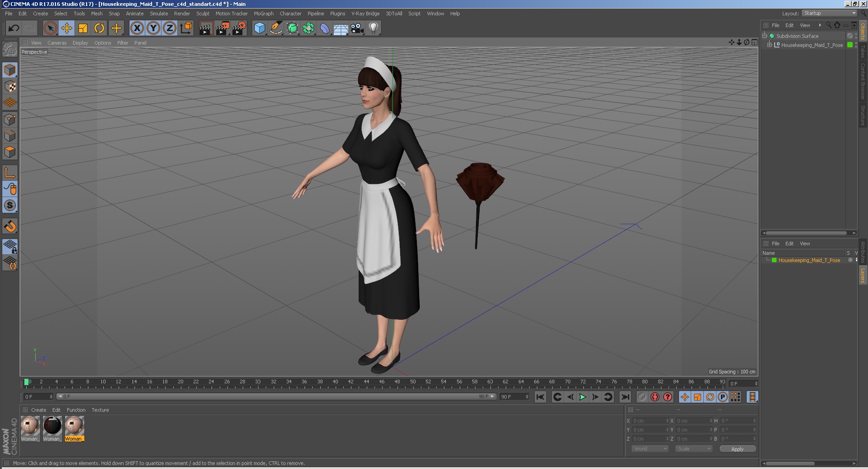Go to end of animation
The image size is (868, 469).
click(x=625, y=397)
